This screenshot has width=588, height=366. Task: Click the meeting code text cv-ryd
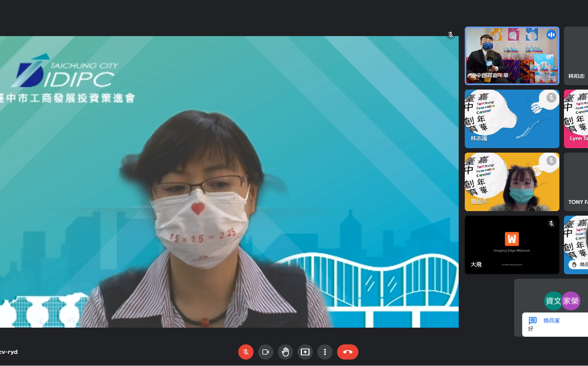pos(9,352)
